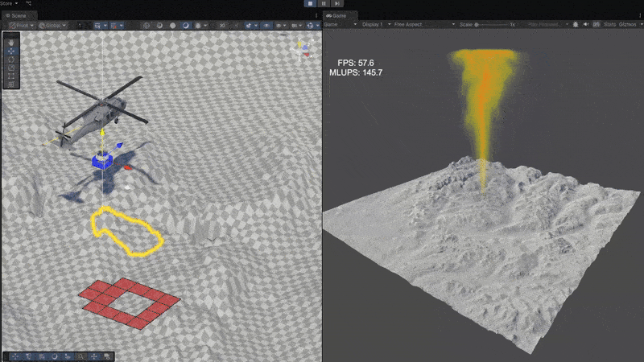Open Scene Gizmos dropdown arrow

(x=317, y=26)
